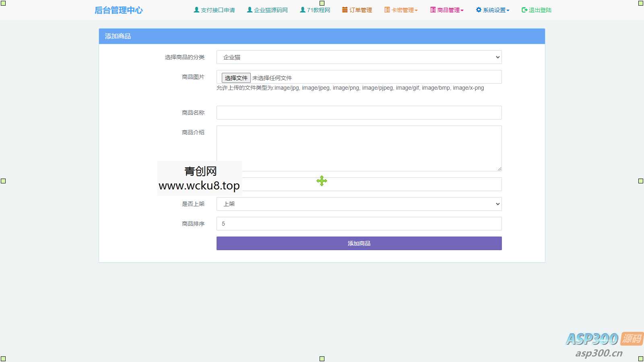Click the calendar icon next to 订单管理

tap(344, 10)
